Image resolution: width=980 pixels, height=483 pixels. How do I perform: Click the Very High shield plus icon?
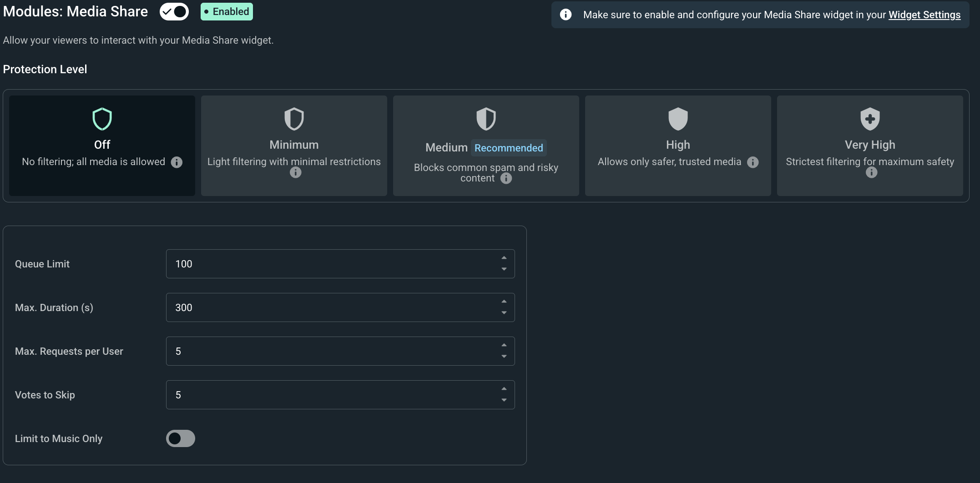point(870,119)
